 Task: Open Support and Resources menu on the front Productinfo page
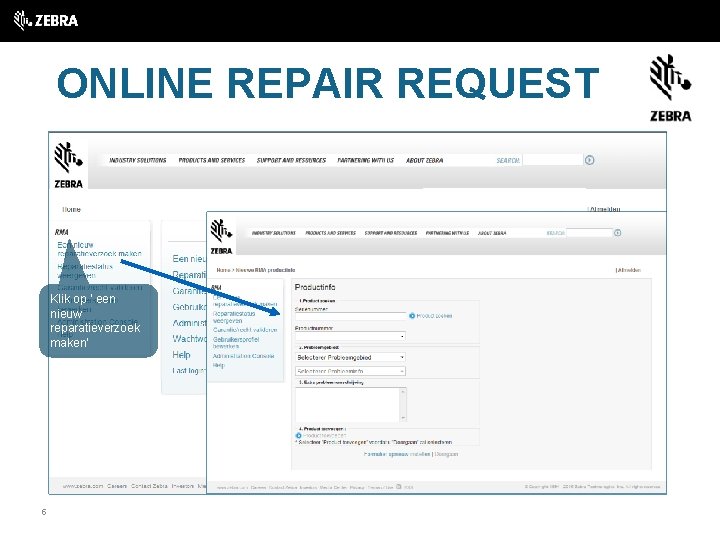click(391, 233)
